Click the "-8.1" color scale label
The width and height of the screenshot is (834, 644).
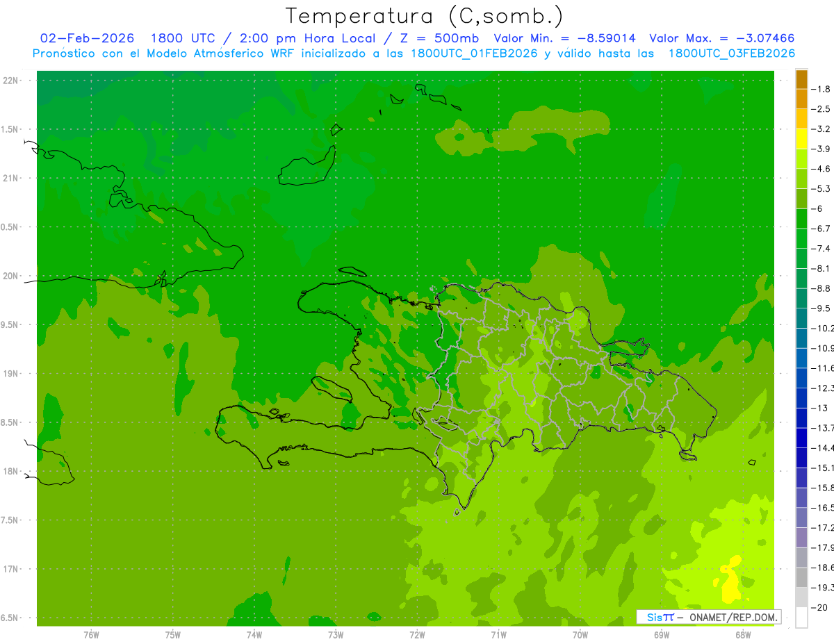(821, 269)
